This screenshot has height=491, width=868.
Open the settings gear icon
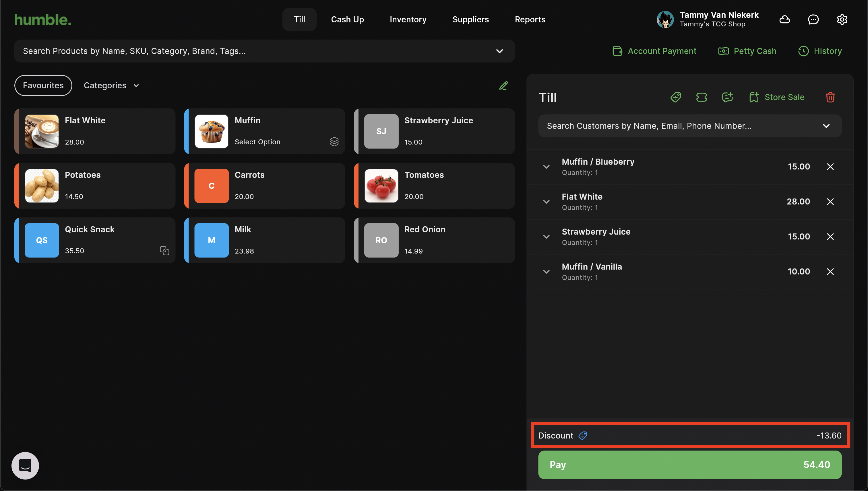tap(842, 20)
